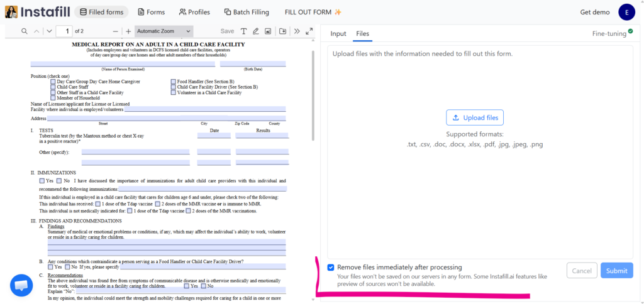Click the Get demo link
Screen dimensions: 644x304
tap(594, 12)
